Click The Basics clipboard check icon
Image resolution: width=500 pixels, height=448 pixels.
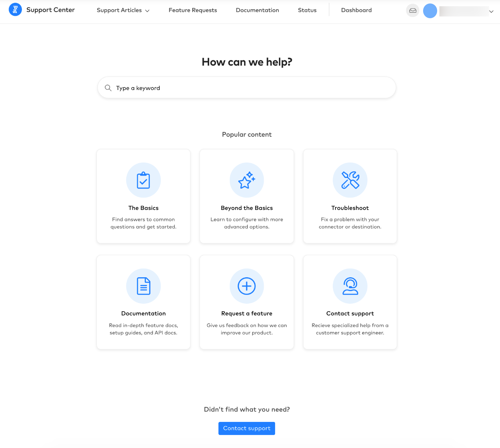tap(144, 180)
